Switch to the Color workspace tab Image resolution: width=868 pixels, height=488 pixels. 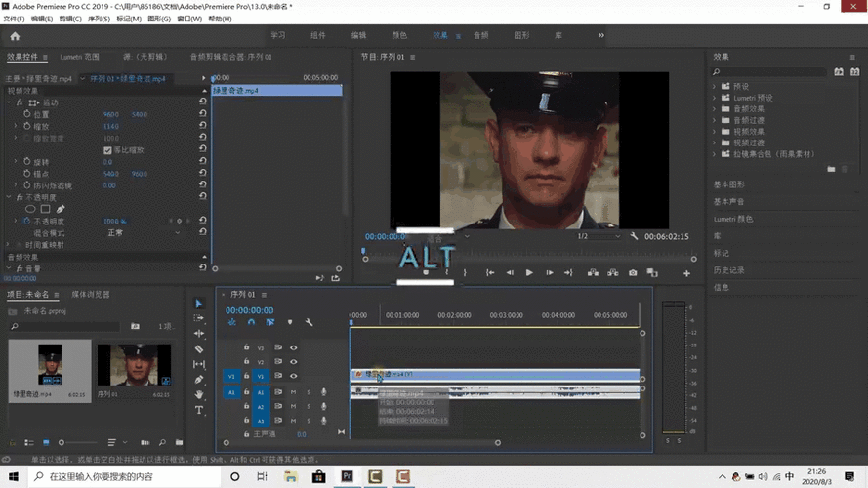point(399,35)
